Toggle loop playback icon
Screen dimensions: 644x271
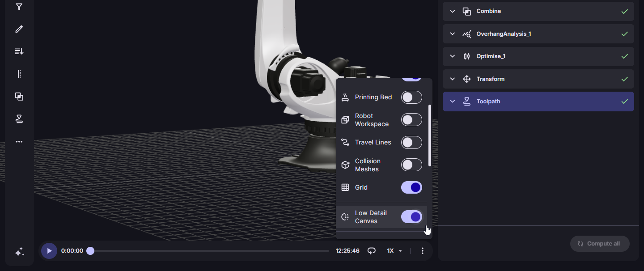click(x=371, y=251)
